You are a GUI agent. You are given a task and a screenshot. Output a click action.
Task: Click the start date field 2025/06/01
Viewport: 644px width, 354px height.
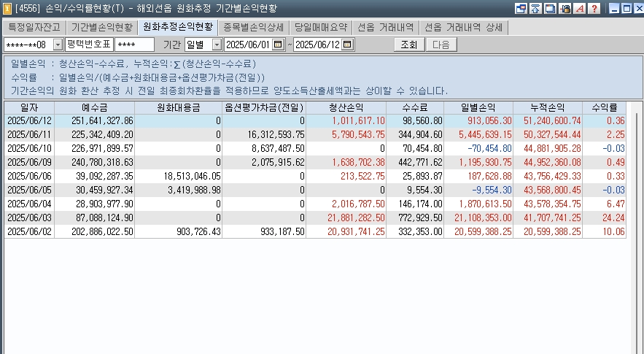(249, 45)
